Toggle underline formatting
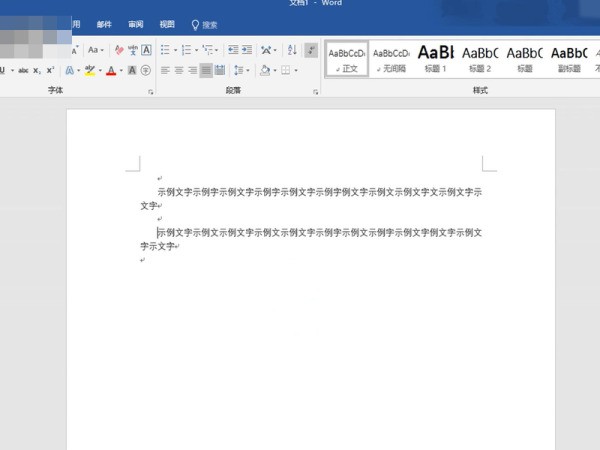 click(2, 70)
